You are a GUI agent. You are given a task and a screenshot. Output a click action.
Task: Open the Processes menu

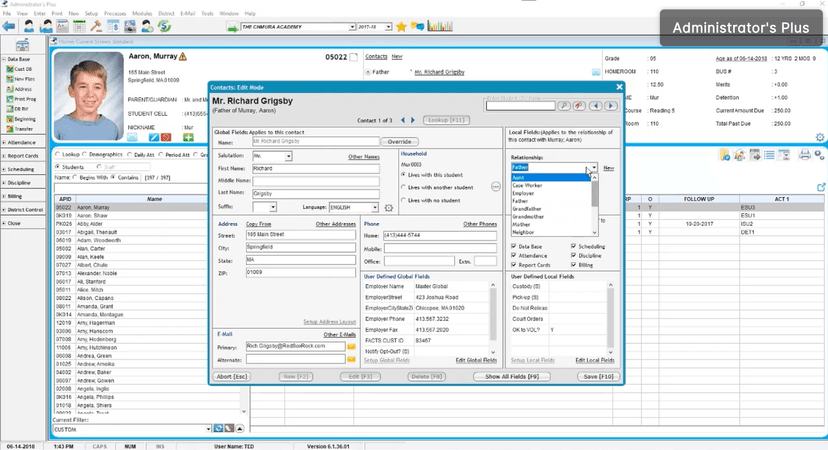115,13
